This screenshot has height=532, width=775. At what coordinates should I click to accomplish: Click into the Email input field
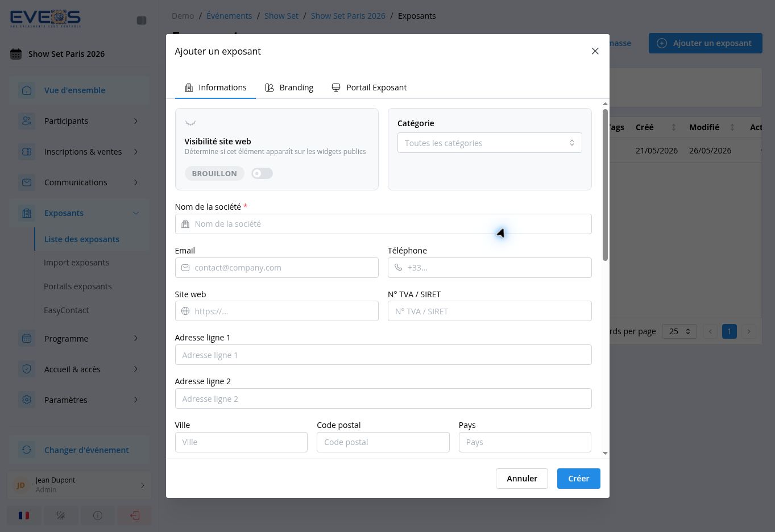coord(277,268)
